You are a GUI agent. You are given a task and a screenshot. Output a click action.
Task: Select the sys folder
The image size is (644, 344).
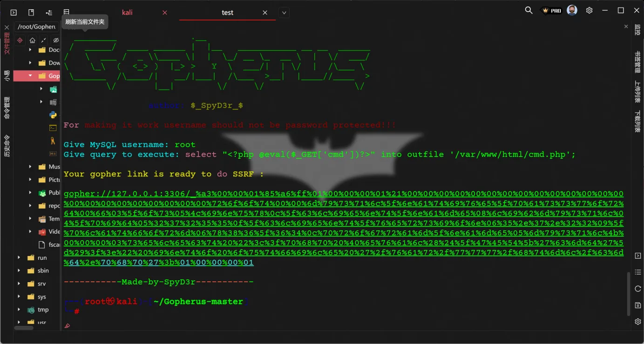pos(37,297)
